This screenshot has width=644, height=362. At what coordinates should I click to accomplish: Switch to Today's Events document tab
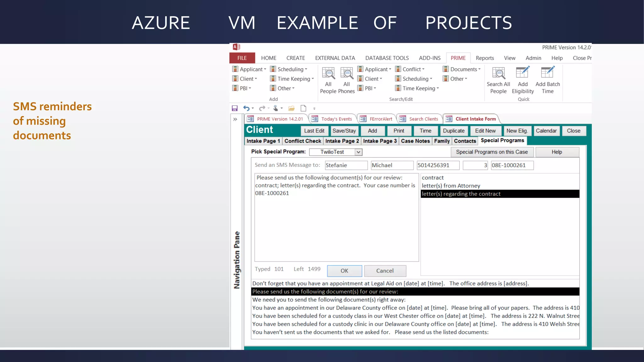pyautogui.click(x=333, y=119)
